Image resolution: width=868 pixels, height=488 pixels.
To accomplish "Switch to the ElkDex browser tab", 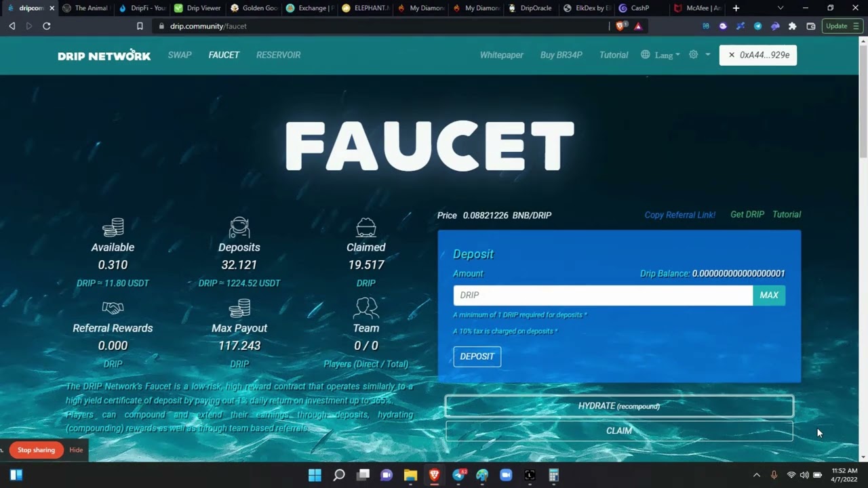I will [x=587, y=8].
